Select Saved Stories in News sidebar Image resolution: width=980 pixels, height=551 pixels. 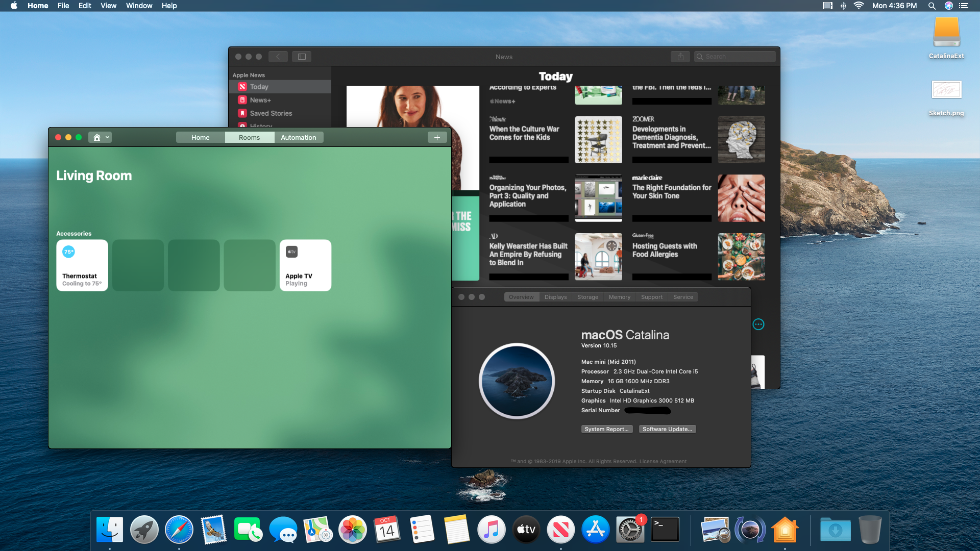271,113
